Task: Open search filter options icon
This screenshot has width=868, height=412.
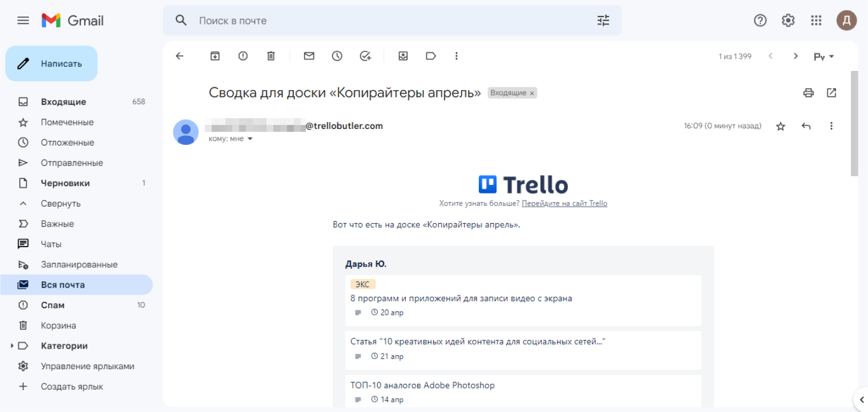Action: (603, 21)
